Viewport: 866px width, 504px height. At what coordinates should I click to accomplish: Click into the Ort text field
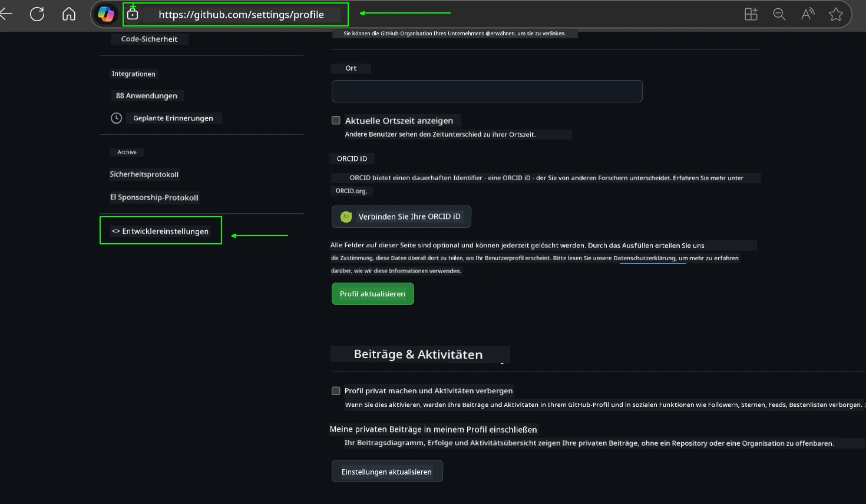tap(487, 92)
